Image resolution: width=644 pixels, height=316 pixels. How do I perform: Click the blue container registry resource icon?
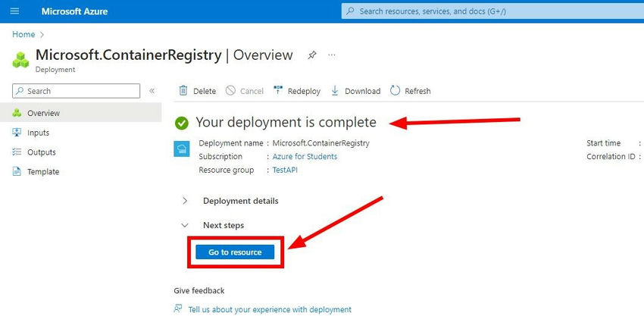pos(182,149)
